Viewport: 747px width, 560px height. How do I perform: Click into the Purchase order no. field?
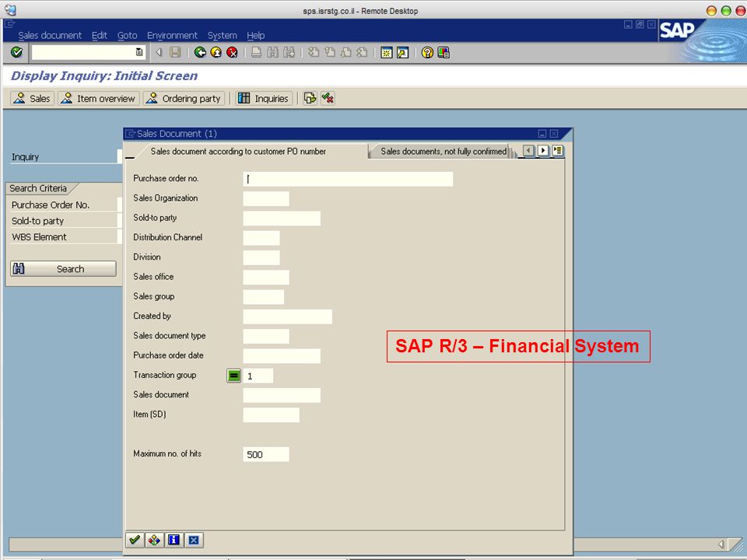coord(348,179)
